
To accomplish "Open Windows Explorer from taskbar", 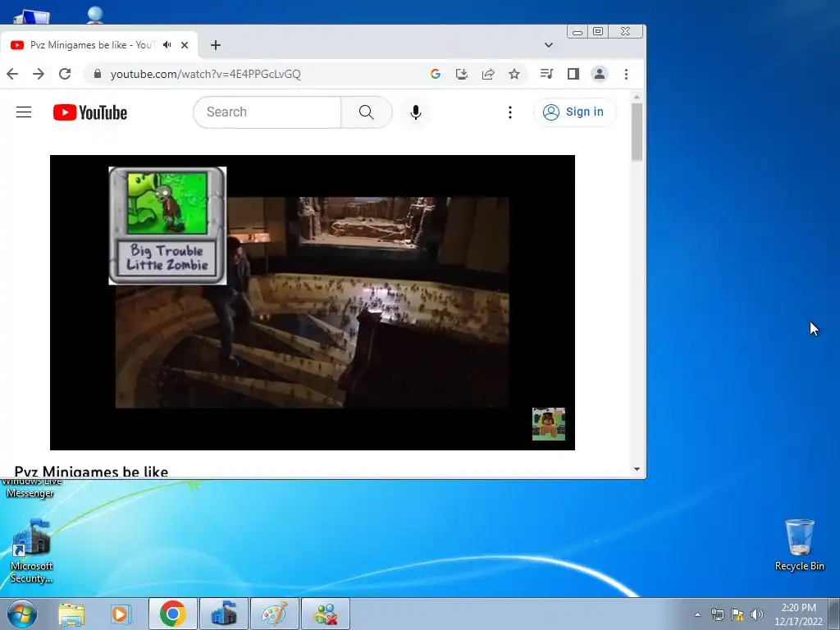I will pos(71,614).
